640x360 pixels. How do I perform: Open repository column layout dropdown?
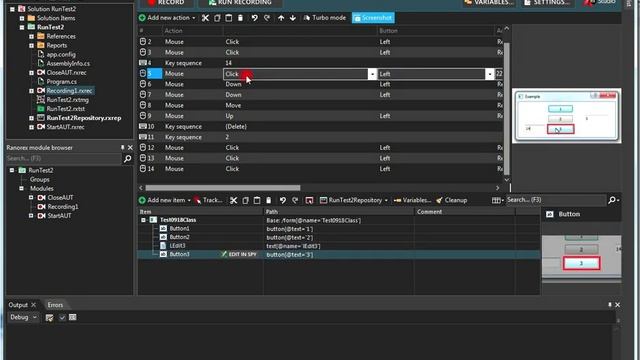coord(498,200)
